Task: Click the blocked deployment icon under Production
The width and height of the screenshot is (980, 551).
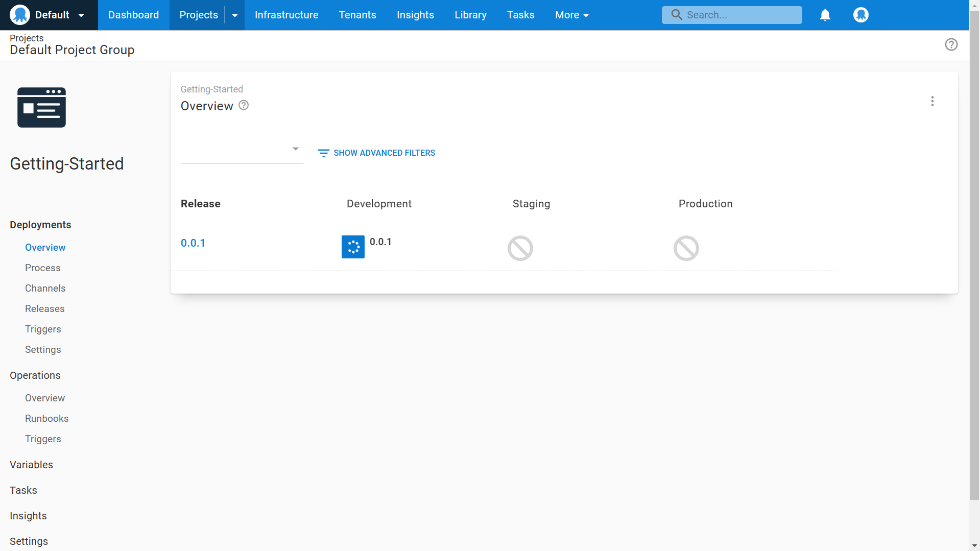Action: [686, 248]
